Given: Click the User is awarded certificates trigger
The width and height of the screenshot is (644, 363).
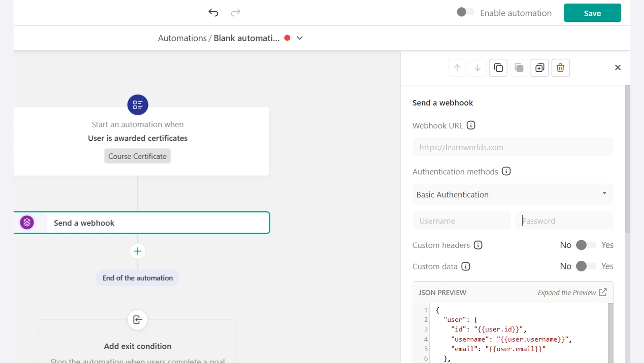Looking at the screenshot, I should pos(138,138).
